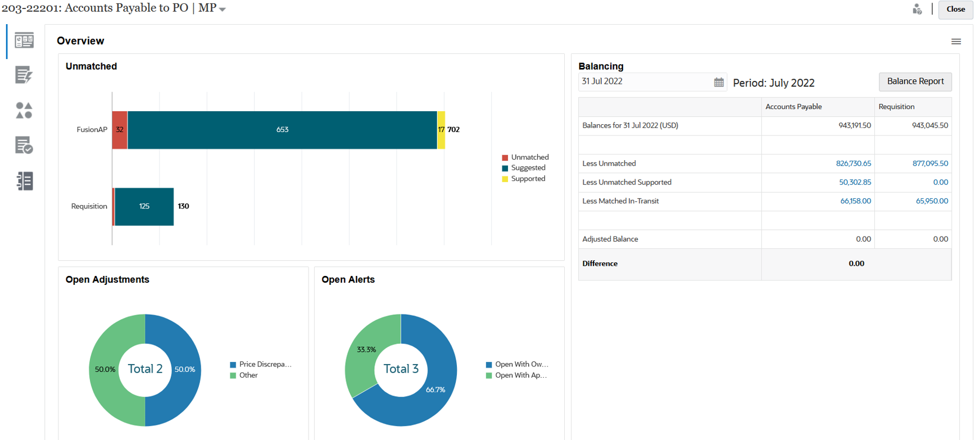The height and width of the screenshot is (440, 980).
Task: Toggle the Unmatched legend red swatch
Action: pos(505,158)
